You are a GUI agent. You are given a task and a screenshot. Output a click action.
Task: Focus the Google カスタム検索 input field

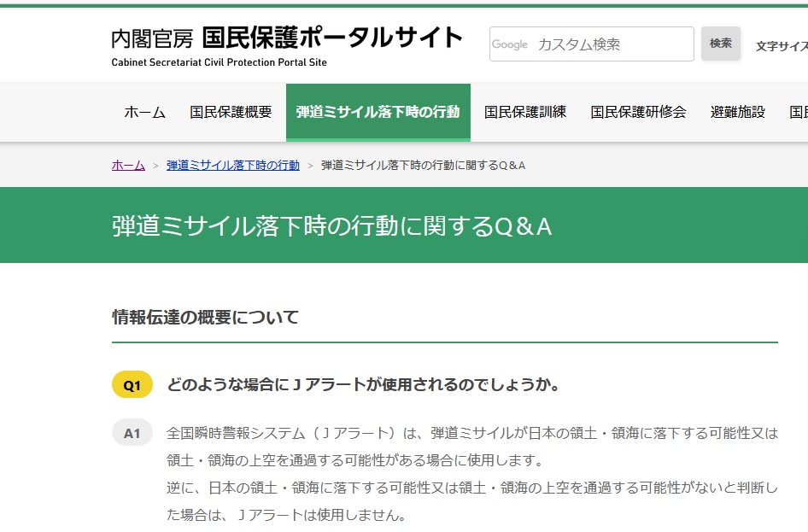coord(592,44)
